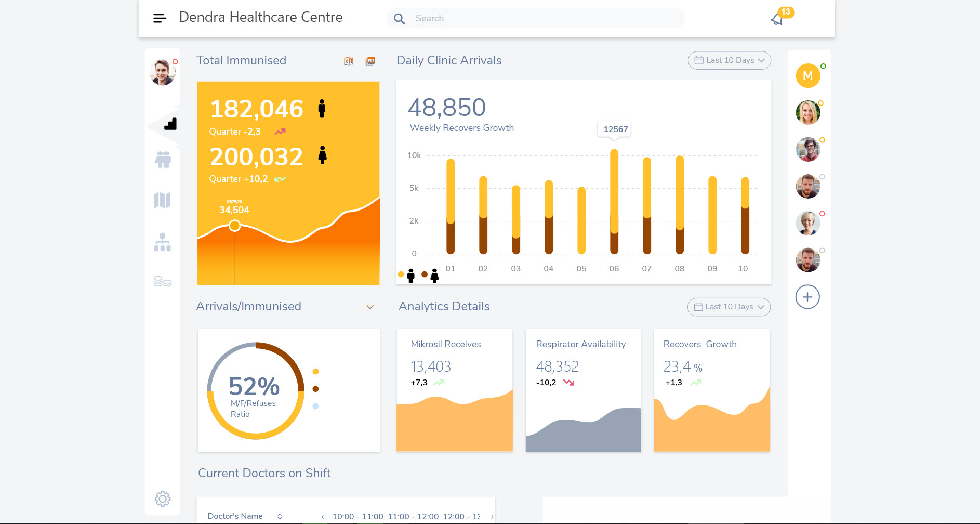Select the dashboard chart sidebar tab
Screen dimensions: 980x524
170,124
